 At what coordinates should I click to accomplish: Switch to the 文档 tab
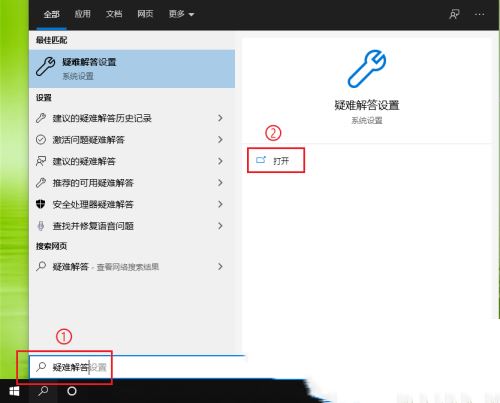click(x=114, y=14)
